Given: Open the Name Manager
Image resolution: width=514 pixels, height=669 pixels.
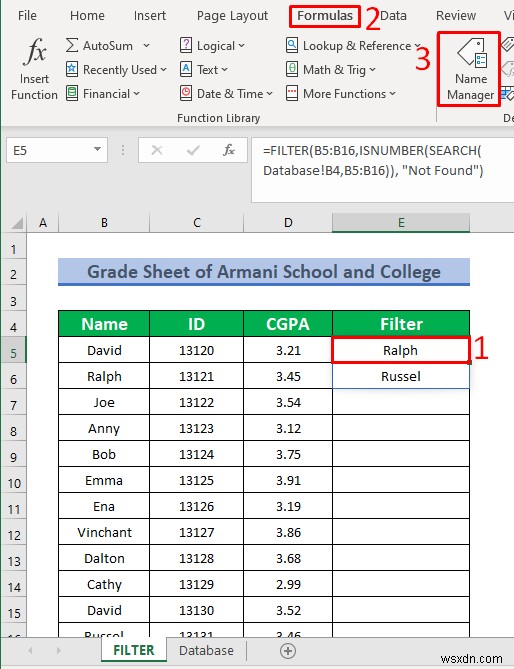Looking at the screenshot, I should (x=470, y=69).
